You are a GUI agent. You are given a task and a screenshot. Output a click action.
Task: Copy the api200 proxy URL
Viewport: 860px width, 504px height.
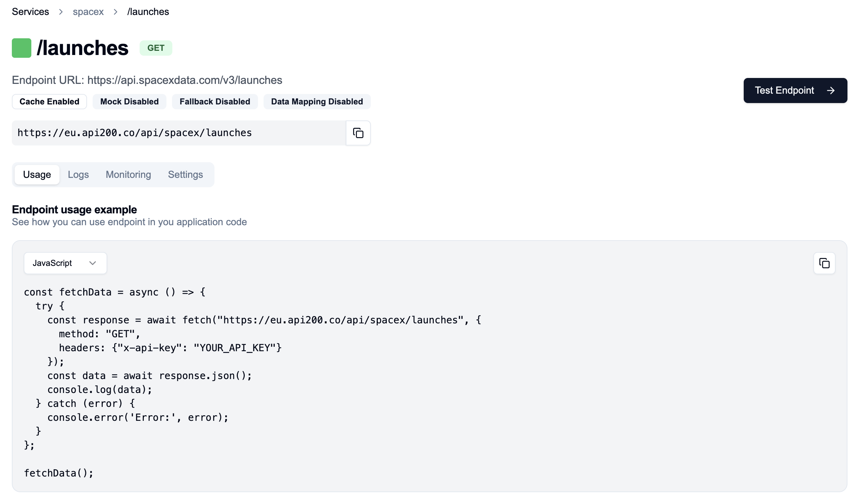pos(358,133)
